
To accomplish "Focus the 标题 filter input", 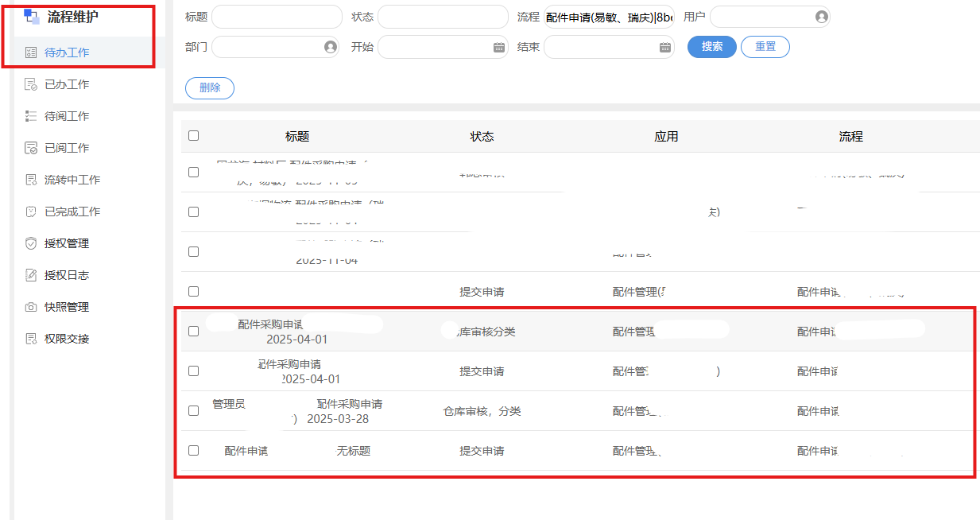I will pyautogui.click(x=276, y=17).
